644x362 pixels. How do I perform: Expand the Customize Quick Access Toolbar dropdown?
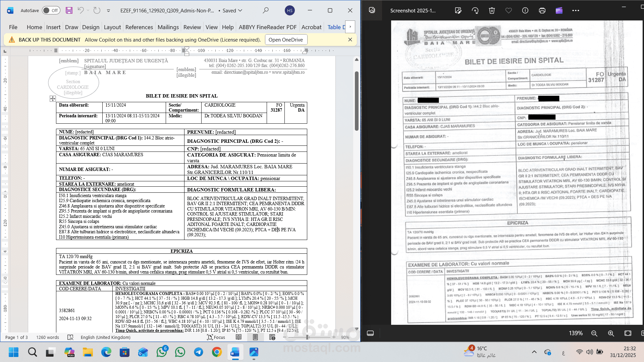[x=108, y=10]
